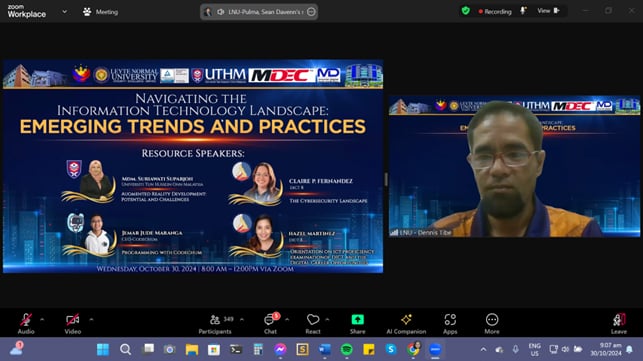This screenshot has width=643, height=361.
Task: Expand the video options arrow
Action: (91, 319)
